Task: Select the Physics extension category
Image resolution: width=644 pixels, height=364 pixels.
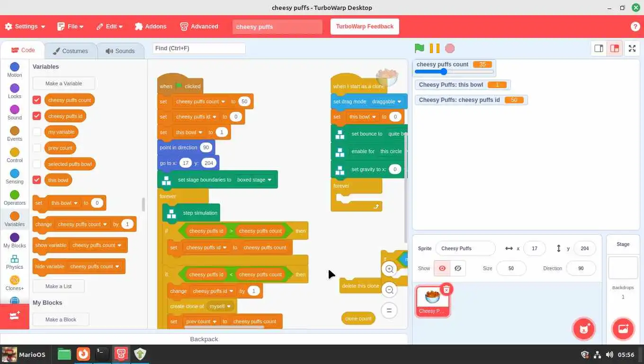Action: click(15, 262)
